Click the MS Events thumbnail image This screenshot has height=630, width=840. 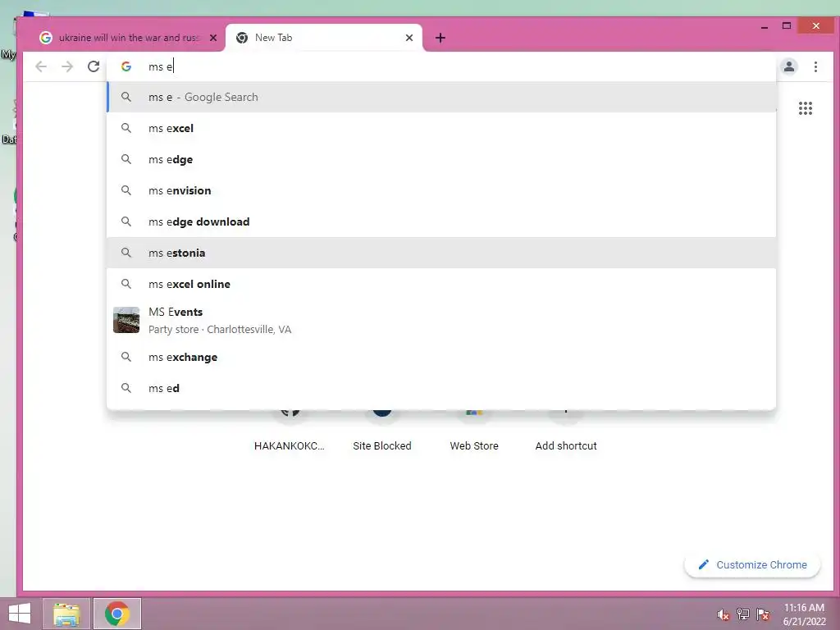point(126,320)
